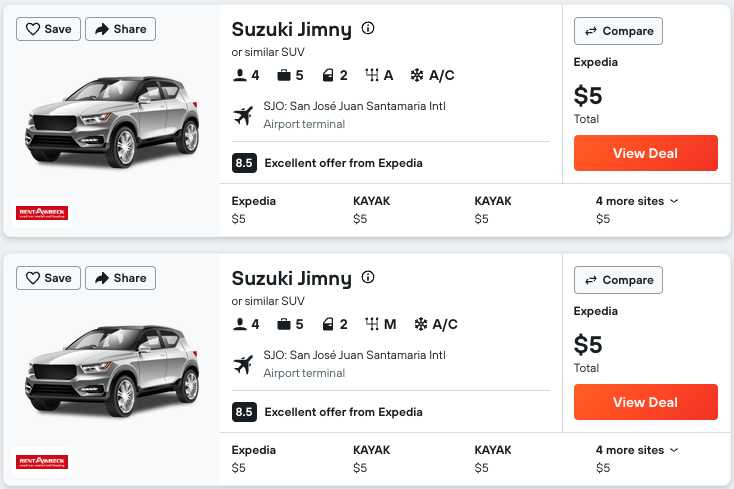Click Rent-A-Wreck logo on manual Jimny card
The width and height of the screenshot is (734, 489).
click(x=42, y=462)
